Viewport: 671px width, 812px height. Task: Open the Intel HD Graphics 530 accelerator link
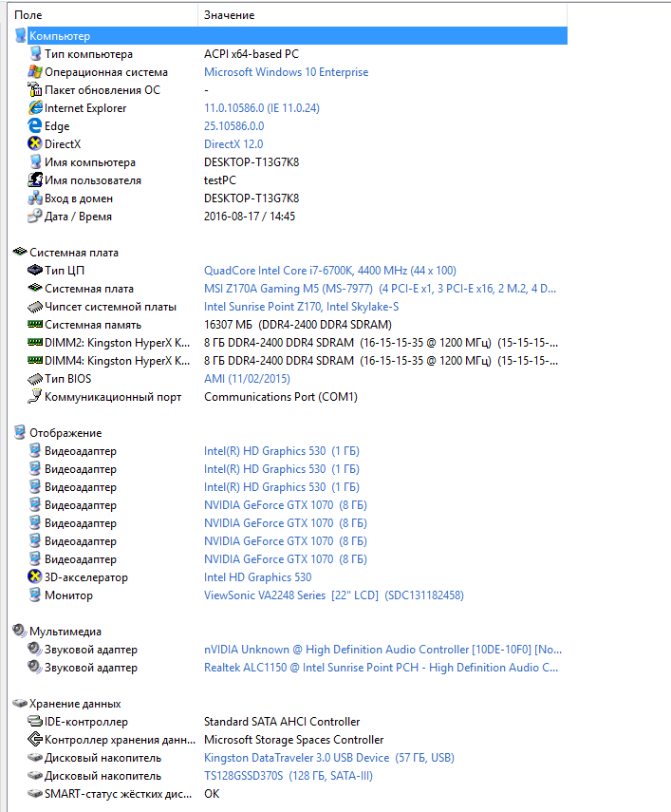click(257, 576)
